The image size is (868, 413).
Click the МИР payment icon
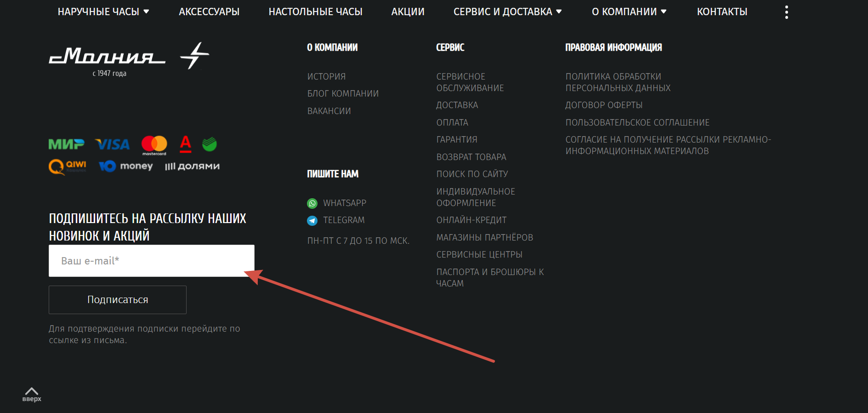coord(67,144)
